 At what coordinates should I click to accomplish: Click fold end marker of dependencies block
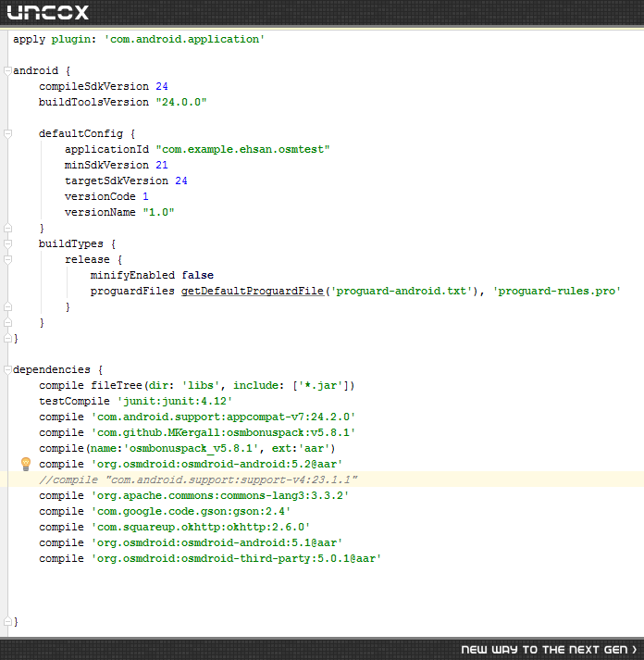point(7,622)
